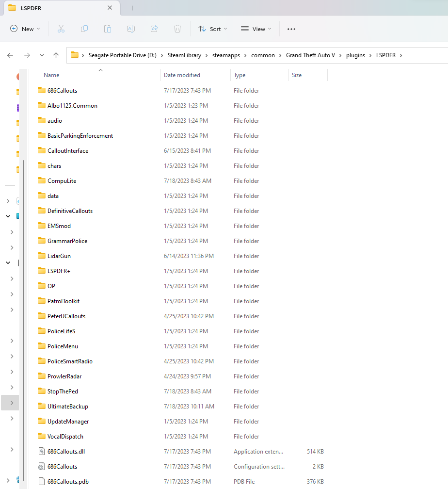Click the Rename icon in toolbar
448x489 pixels.
pyautogui.click(x=131, y=29)
